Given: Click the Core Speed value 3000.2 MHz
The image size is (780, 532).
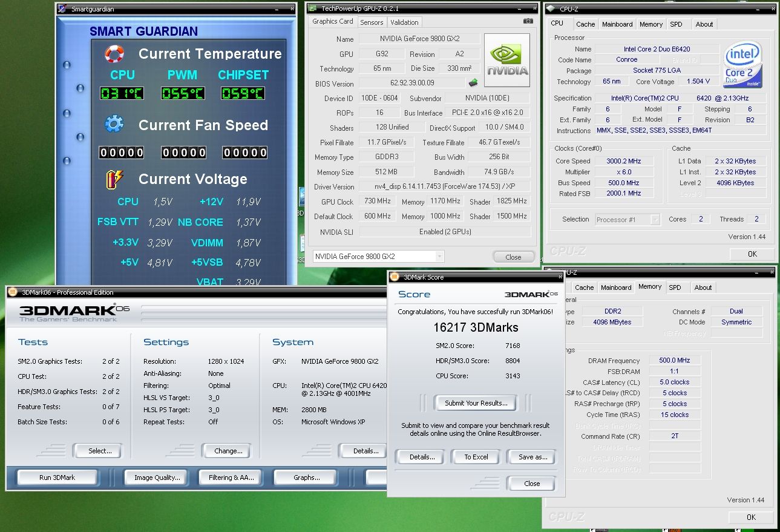Looking at the screenshot, I should 623,161.
